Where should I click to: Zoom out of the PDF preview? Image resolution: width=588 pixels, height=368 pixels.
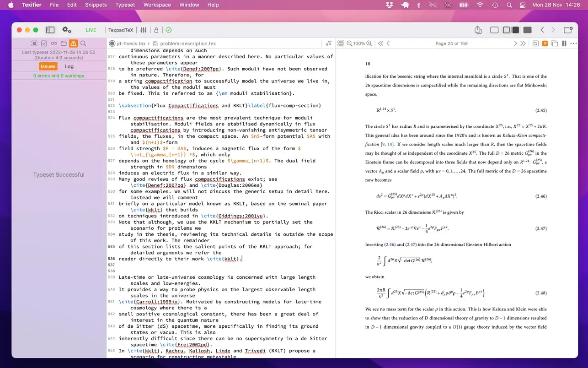349,43
